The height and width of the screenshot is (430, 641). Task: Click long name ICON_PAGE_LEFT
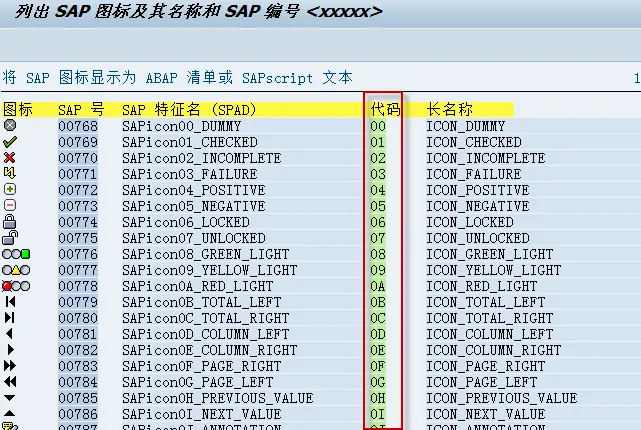[482, 382]
